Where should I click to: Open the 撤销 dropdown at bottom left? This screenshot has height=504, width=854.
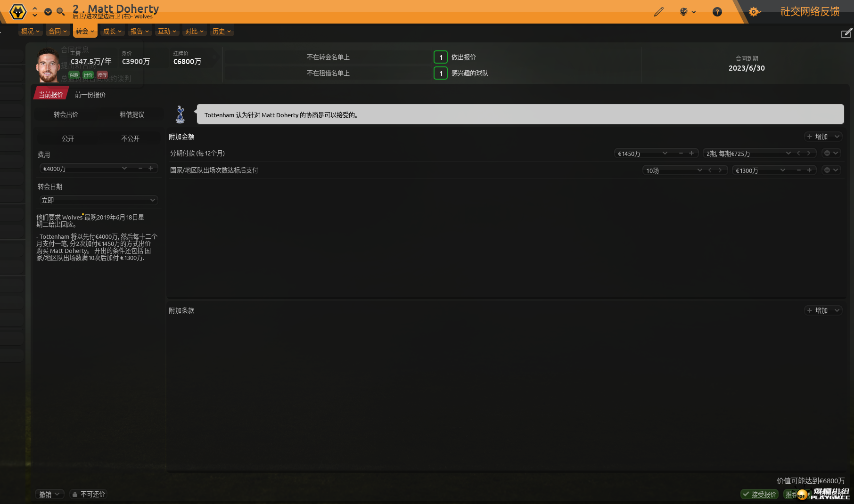click(49, 494)
